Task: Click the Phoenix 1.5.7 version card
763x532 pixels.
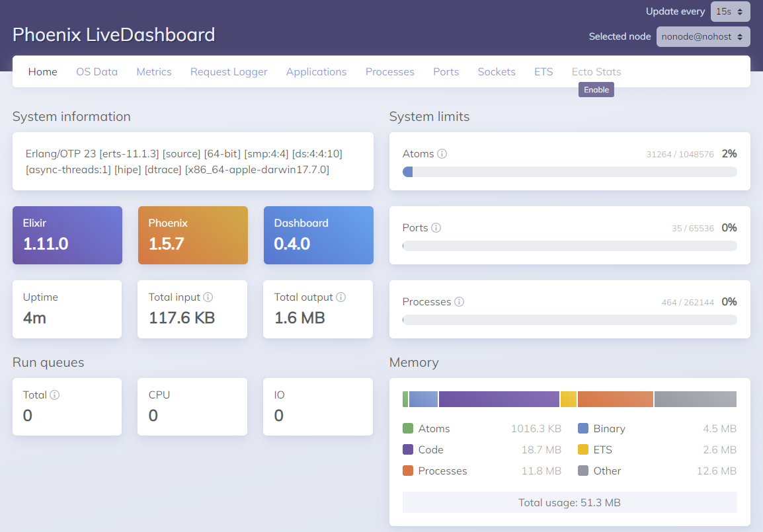Action: coord(192,235)
